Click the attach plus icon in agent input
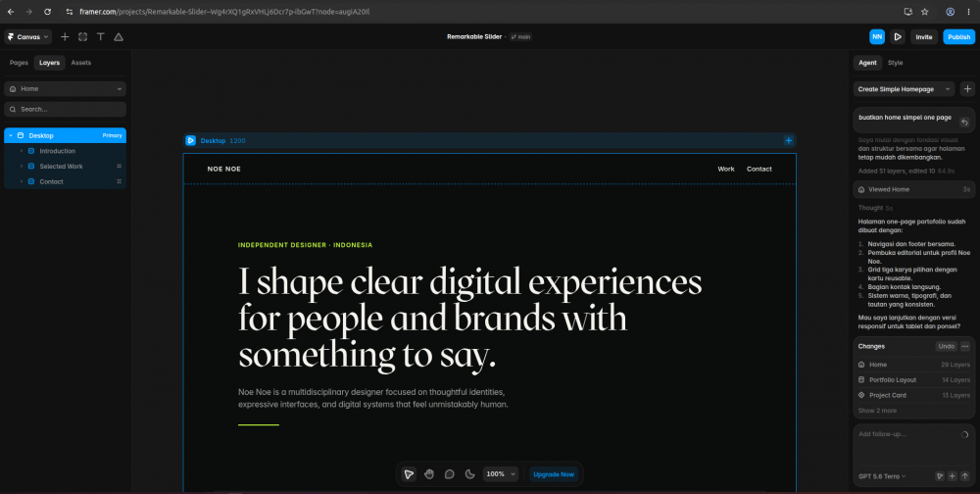 (x=952, y=476)
